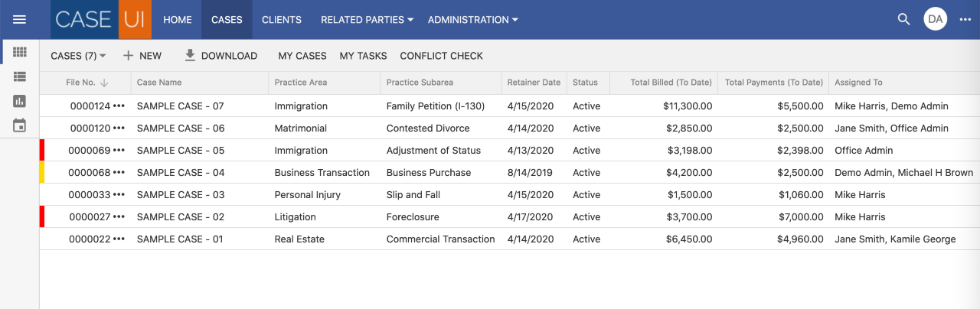Go to the Home tab
Screen dimensions: 980x309
(178, 20)
